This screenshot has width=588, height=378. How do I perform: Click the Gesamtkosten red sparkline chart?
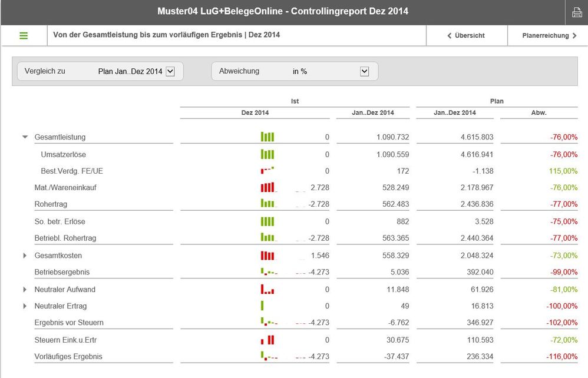point(267,256)
